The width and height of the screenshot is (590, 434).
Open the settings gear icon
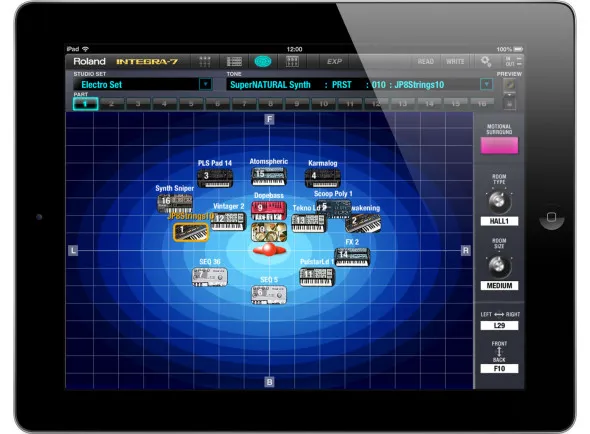(x=485, y=61)
